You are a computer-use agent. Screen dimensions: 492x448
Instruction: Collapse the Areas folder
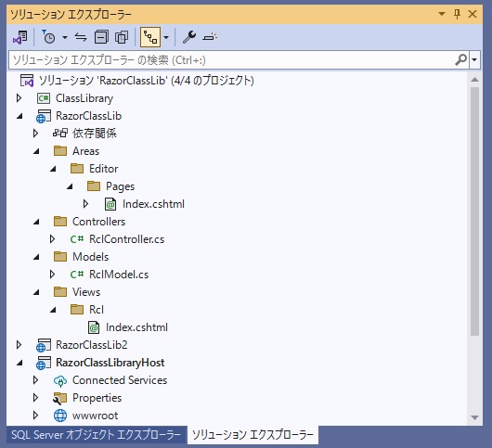pyautogui.click(x=36, y=151)
